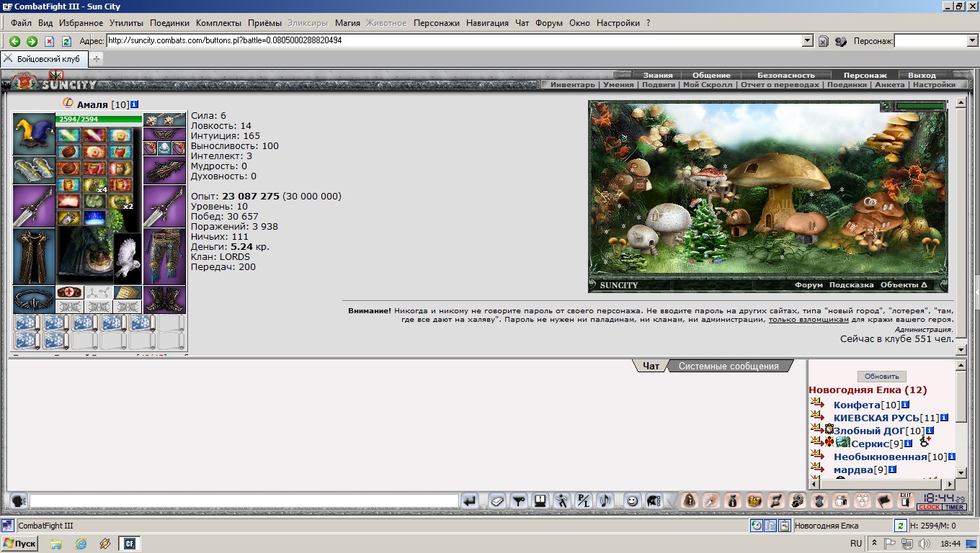Image resolution: width=980 pixels, height=553 pixels.
Task: Click the boots equipment slot
Action: 164,300
